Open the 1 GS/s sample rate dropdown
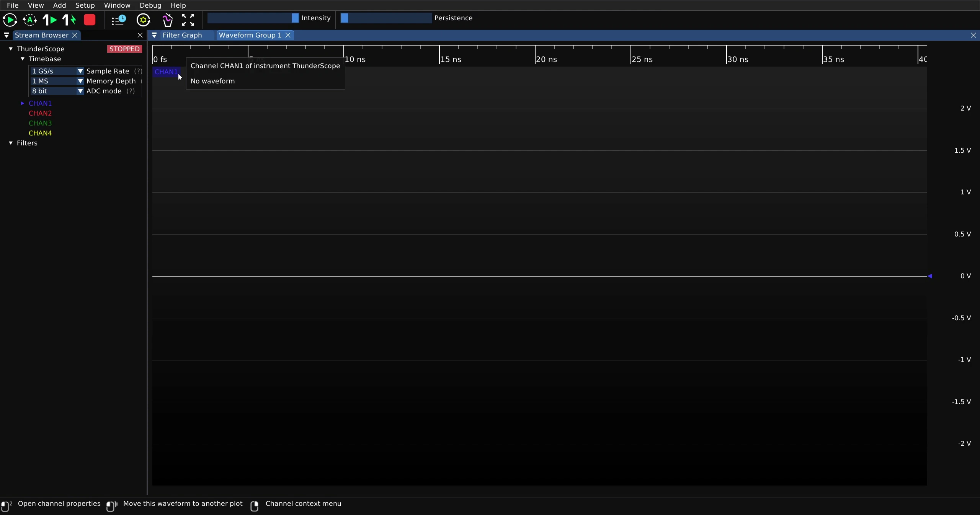The width and height of the screenshot is (980, 515). pos(57,71)
